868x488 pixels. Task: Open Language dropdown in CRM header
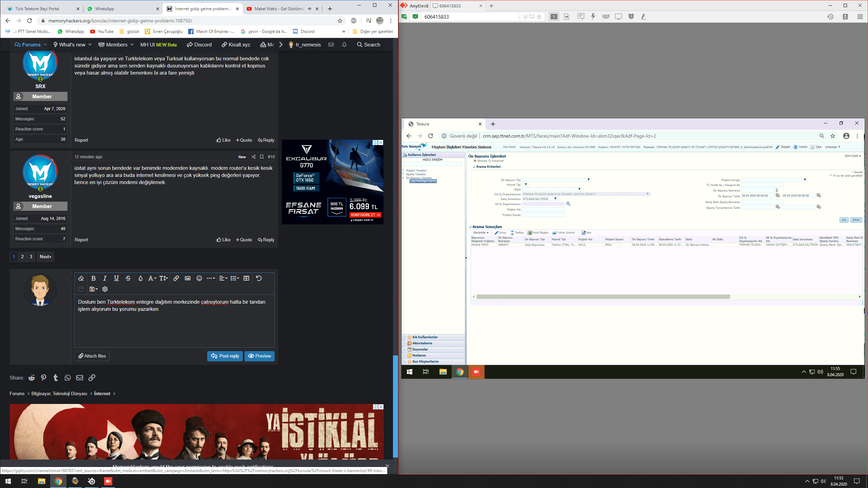coord(832,147)
